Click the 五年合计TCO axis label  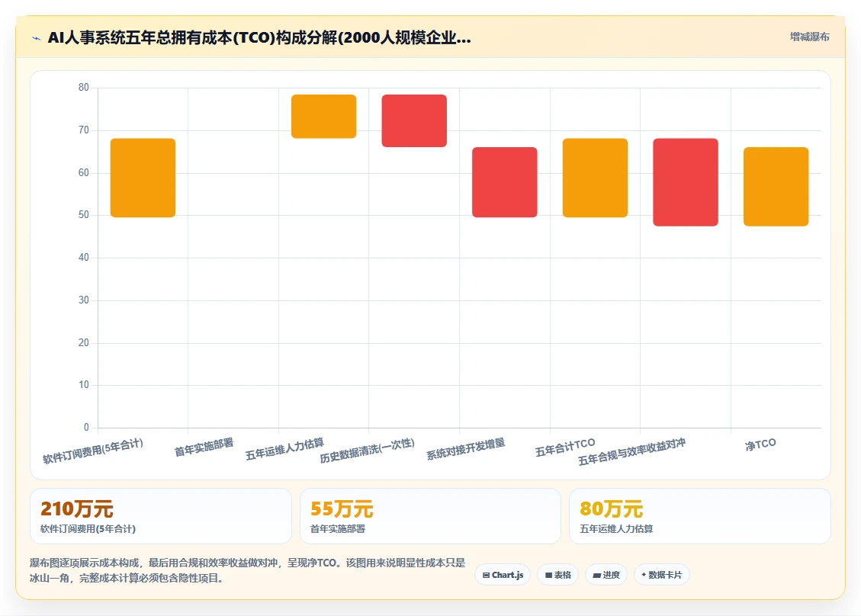click(x=565, y=448)
